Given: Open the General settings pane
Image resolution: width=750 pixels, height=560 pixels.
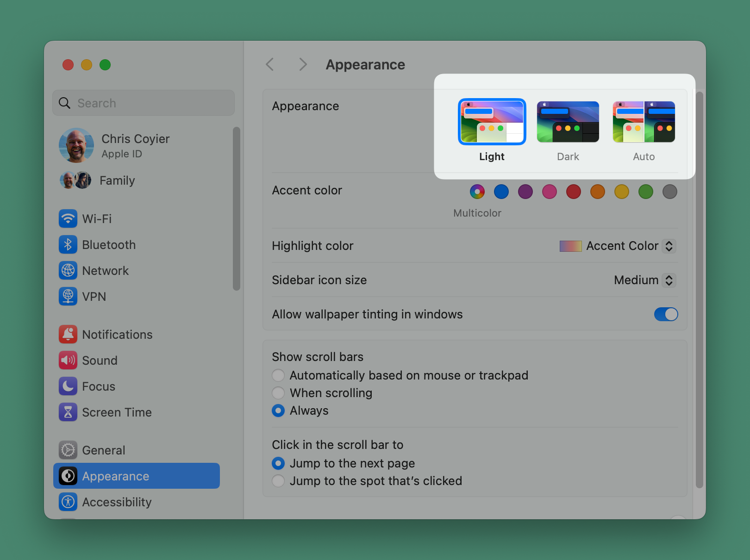Looking at the screenshot, I should tap(104, 450).
